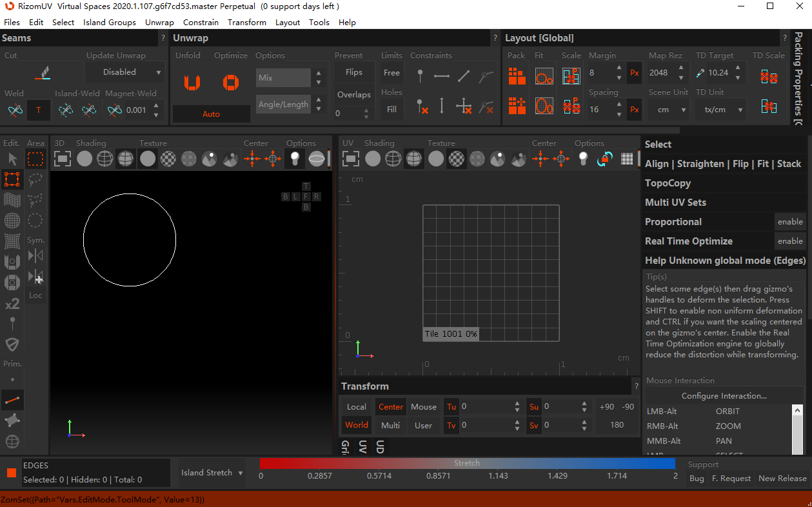Viewport: 812px width, 507px height.
Task: Click the upper Fit to tile icon
Action: (544, 76)
